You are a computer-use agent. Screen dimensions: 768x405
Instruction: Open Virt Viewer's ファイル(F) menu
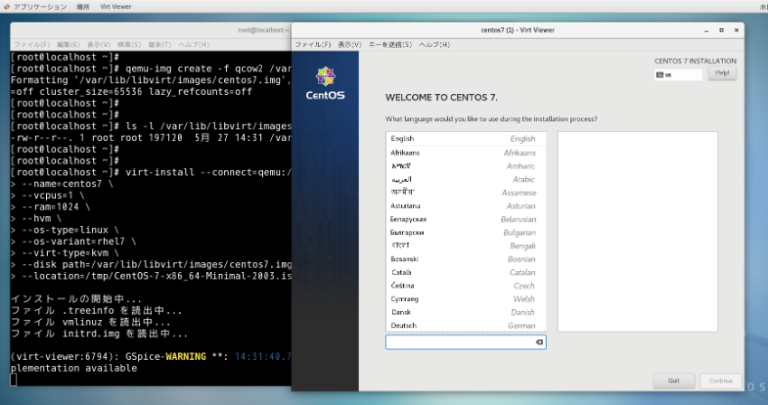(313, 45)
